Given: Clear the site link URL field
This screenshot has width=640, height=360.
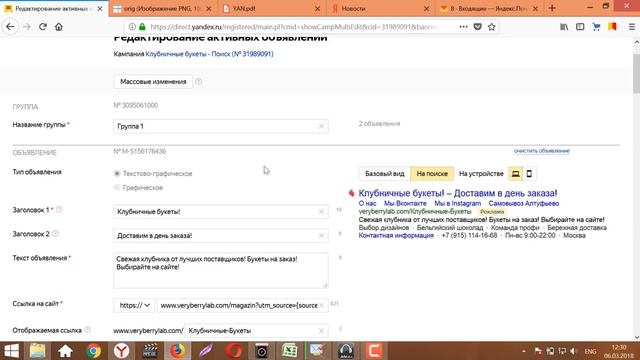Looking at the screenshot, I should 322,305.
